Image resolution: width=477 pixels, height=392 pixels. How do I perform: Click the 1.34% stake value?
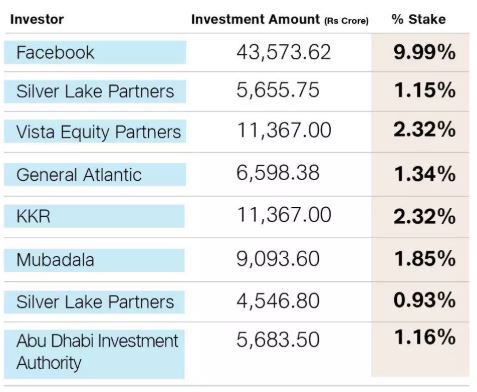424,174
